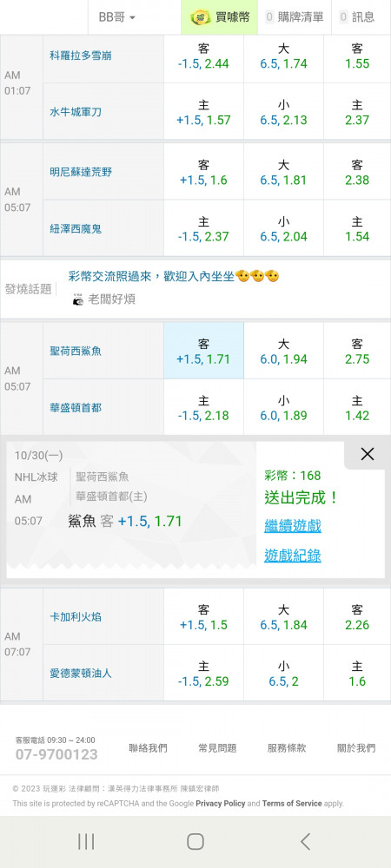This screenshot has width=391, height=868.
Task: Open the 遊戲紀錄 link
Action: [x=293, y=556]
